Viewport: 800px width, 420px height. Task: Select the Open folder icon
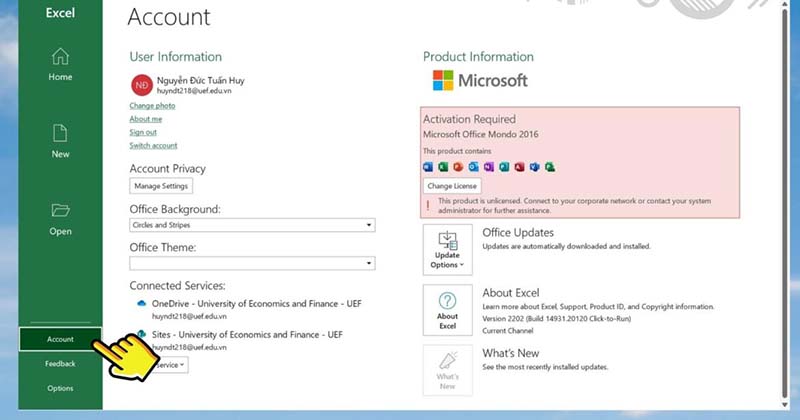point(60,210)
